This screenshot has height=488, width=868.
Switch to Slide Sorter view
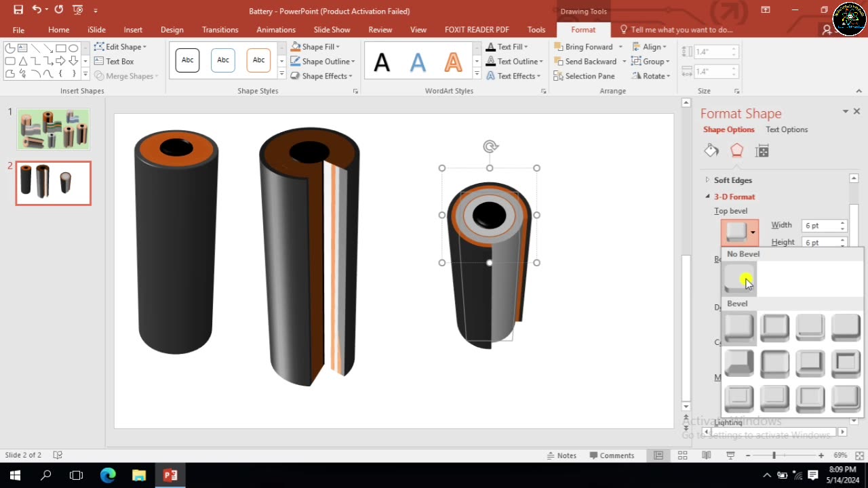682,455
